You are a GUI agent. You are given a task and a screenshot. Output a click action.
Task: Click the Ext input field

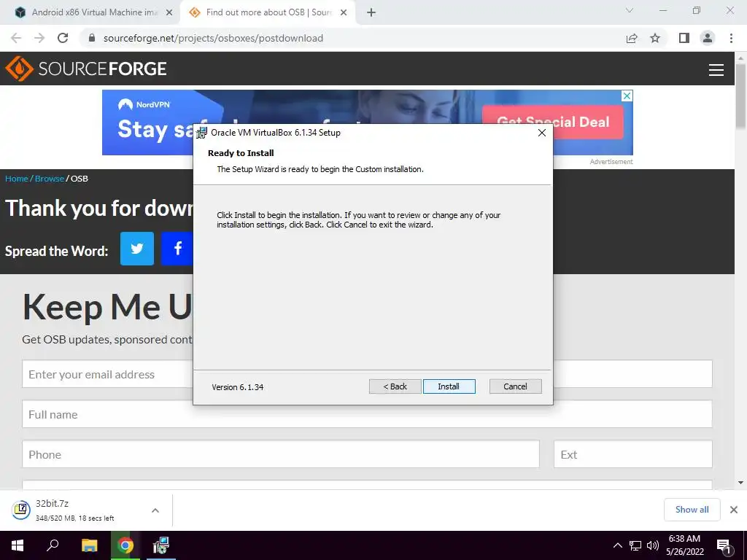pyautogui.click(x=633, y=454)
